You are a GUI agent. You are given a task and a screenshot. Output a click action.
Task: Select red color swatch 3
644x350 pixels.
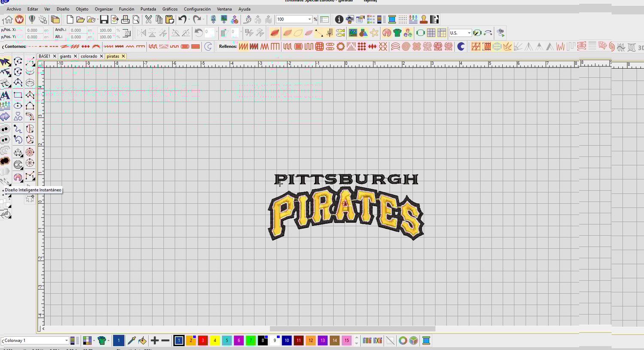tap(203, 341)
